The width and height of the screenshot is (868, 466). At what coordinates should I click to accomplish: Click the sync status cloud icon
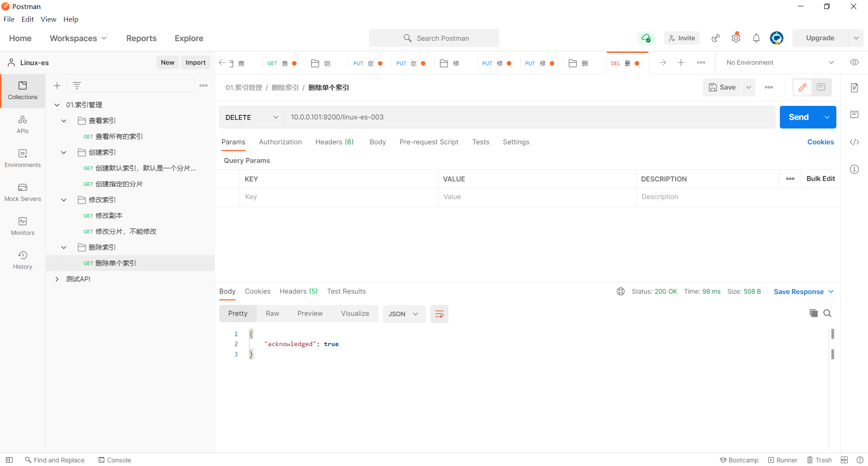tap(646, 38)
